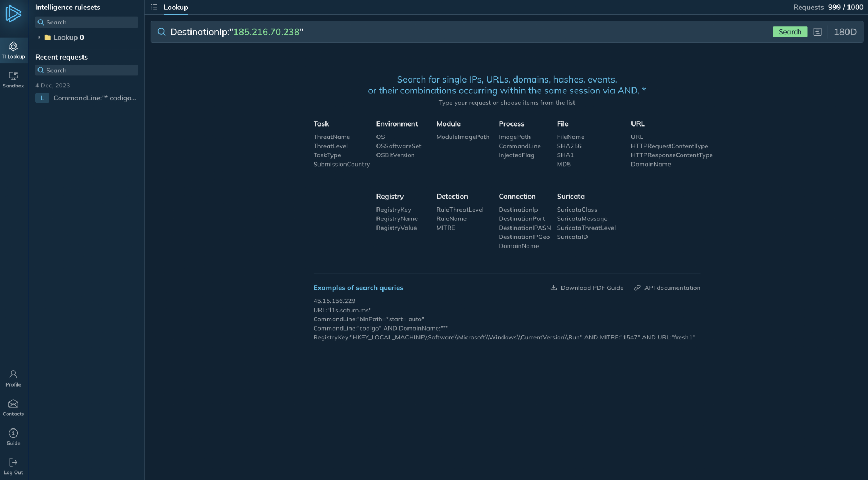The height and width of the screenshot is (480, 868).
Task: Open the Guide icon in sidebar
Action: coord(14,437)
